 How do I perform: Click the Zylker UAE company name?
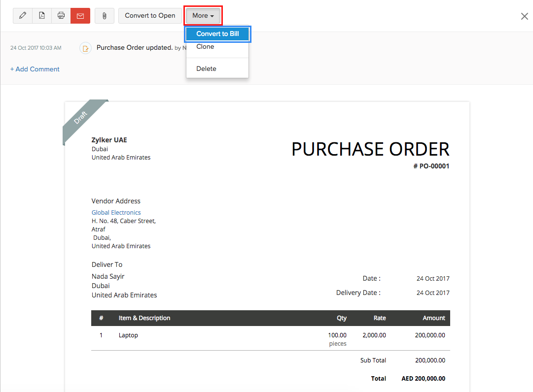(109, 140)
